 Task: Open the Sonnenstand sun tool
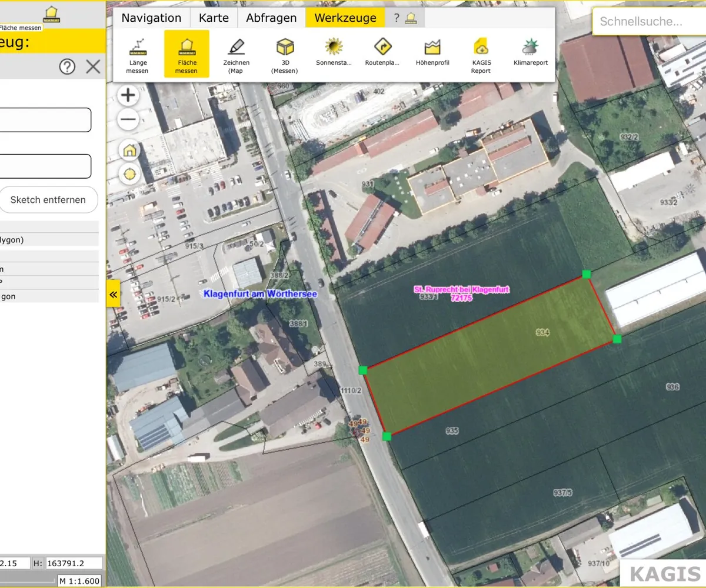click(x=334, y=53)
